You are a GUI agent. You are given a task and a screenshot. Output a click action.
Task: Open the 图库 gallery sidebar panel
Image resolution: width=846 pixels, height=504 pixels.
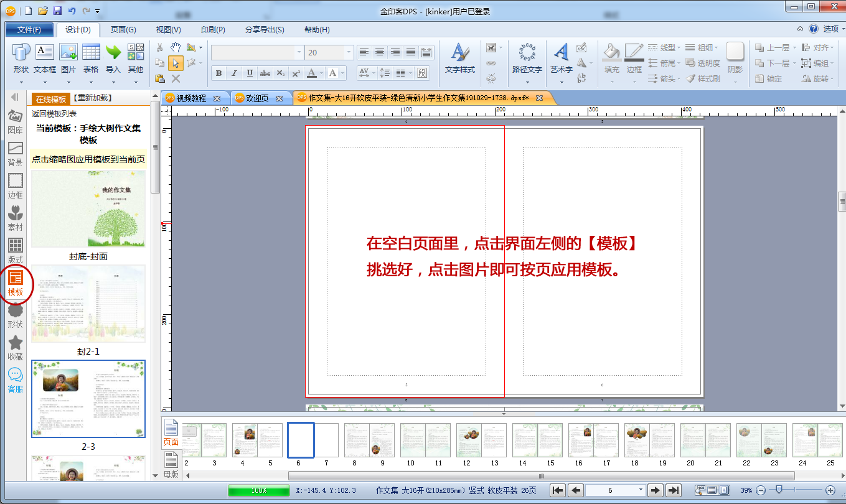click(15, 122)
